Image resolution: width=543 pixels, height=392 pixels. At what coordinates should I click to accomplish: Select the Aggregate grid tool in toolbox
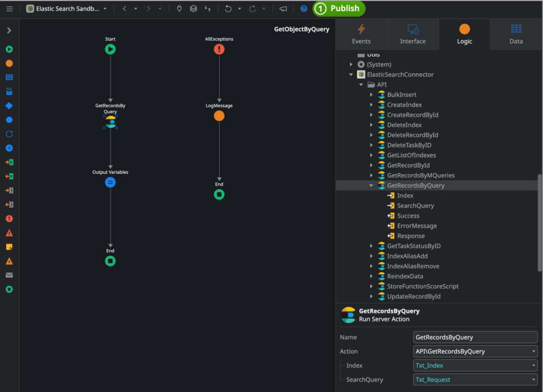[9, 78]
